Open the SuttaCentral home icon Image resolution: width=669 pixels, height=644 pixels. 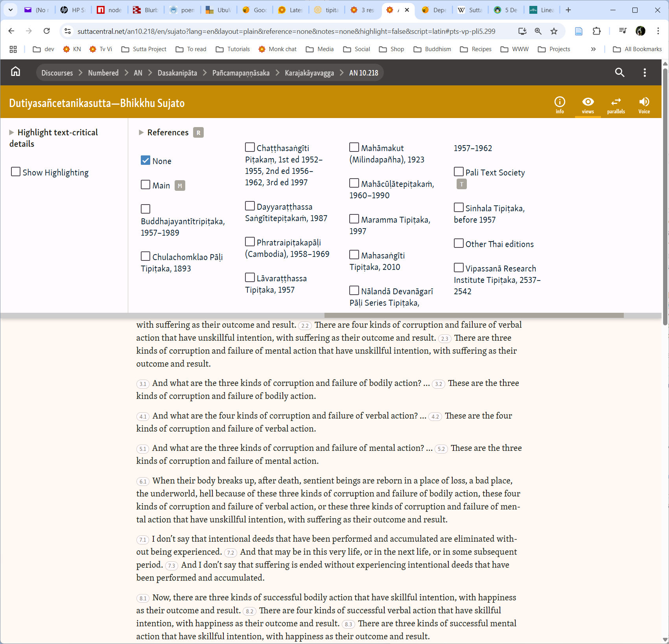tap(15, 72)
